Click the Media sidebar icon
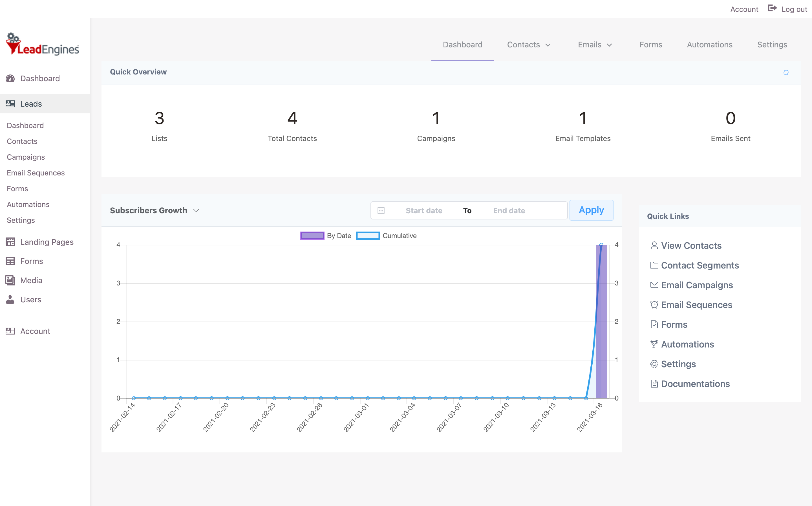812x506 pixels. (10, 280)
